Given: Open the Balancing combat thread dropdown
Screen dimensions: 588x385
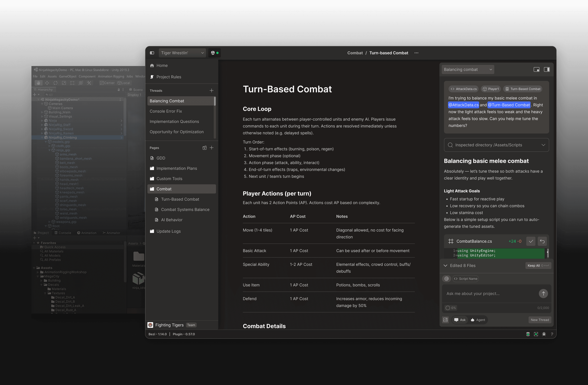Looking at the screenshot, I should [468, 70].
